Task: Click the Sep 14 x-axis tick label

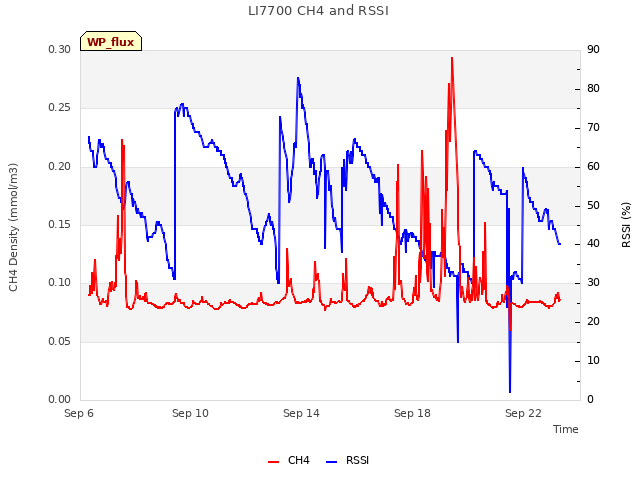Action: point(301,413)
